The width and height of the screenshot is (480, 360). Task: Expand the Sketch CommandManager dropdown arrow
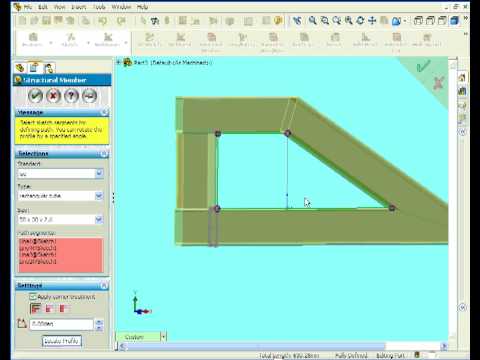tap(88, 43)
